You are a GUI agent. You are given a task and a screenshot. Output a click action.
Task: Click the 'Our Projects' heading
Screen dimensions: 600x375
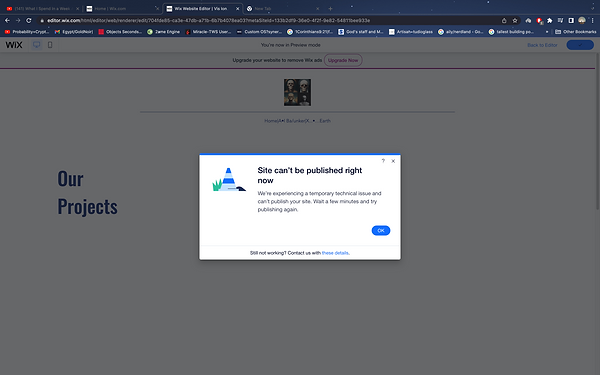click(x=87, y=192)
